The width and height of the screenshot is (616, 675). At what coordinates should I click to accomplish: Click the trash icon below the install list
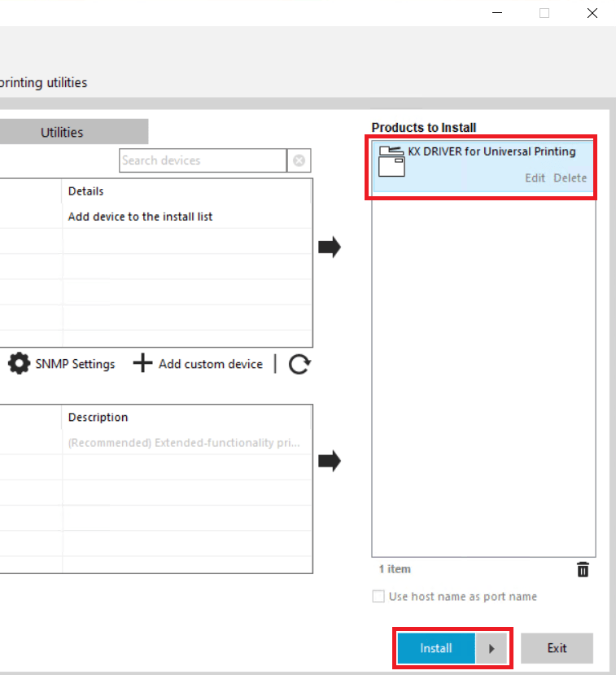[x=583, y=569]
